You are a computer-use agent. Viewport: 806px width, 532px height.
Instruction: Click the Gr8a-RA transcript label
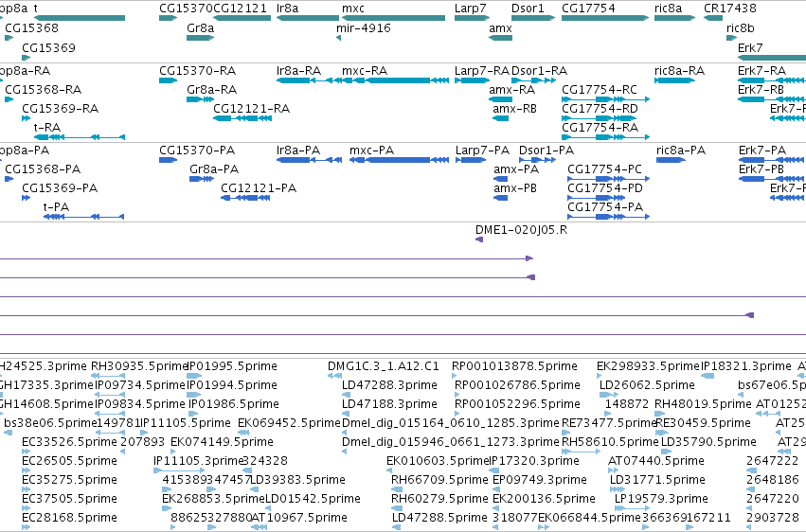pos(212,89)
